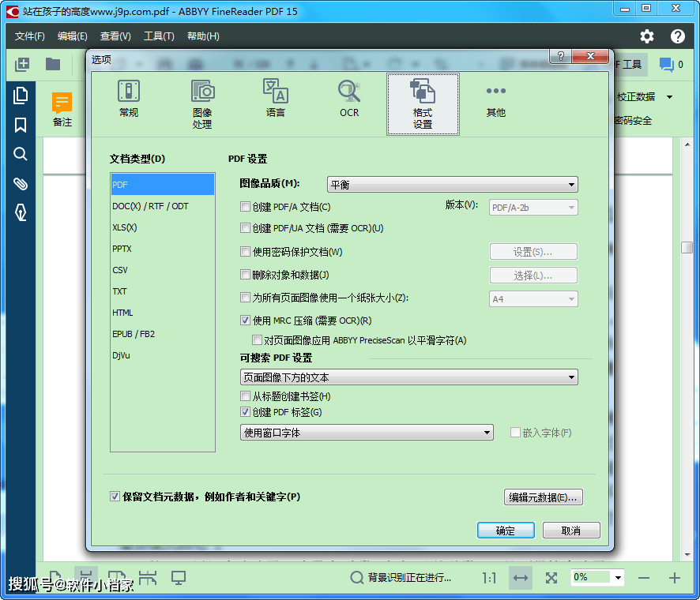Click the 编辑元数据(E)... button
Viewport: 700px width, 600px height.
[x=544, y=497]
